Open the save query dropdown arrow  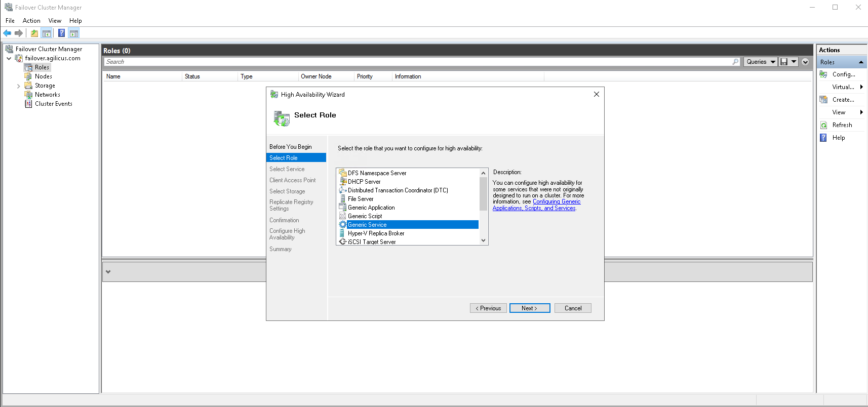click(794, 62)
